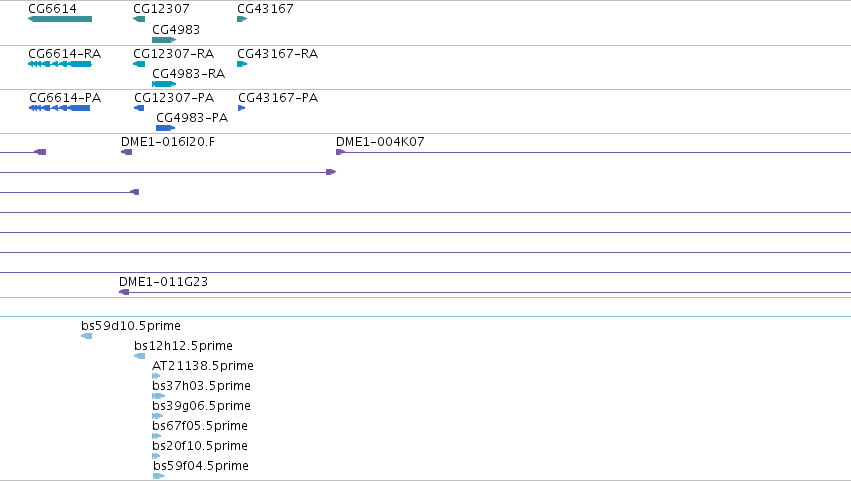Click the AT21138.5prime EST glyph
The height and width of the screenshot is (481, 851).
(156, 376)
